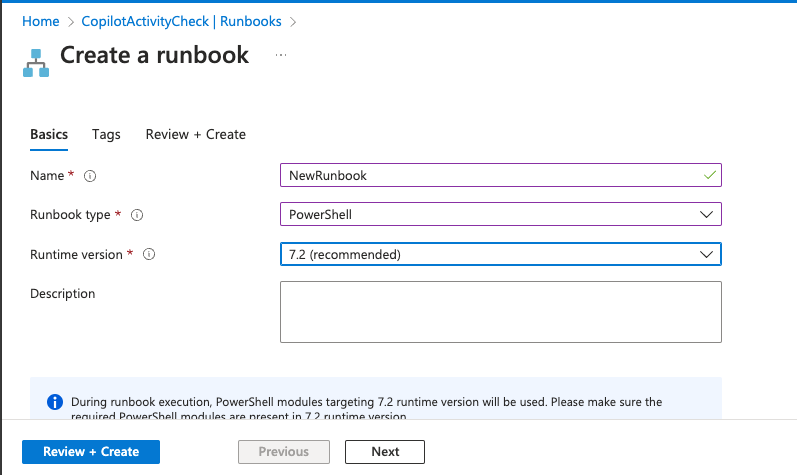The image size is (797, 475).
Task: Click the Next button
Action: tap(385, 452)
